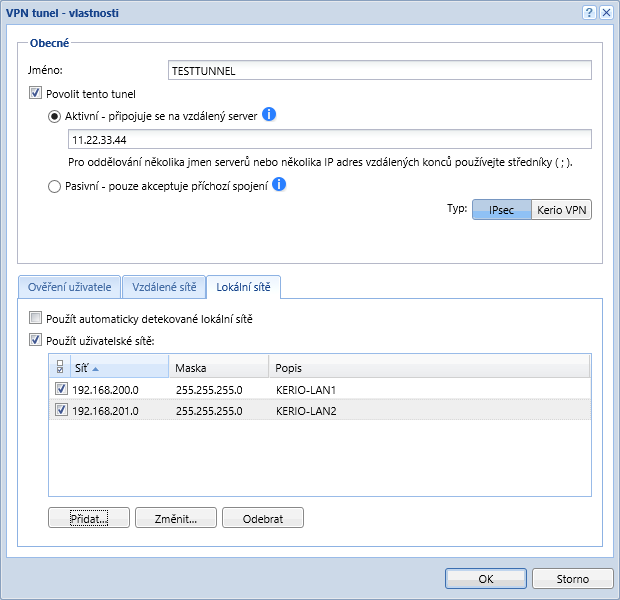Open the 'Vzdálené sítě' tab
The image size is (620, 600).
163,287
